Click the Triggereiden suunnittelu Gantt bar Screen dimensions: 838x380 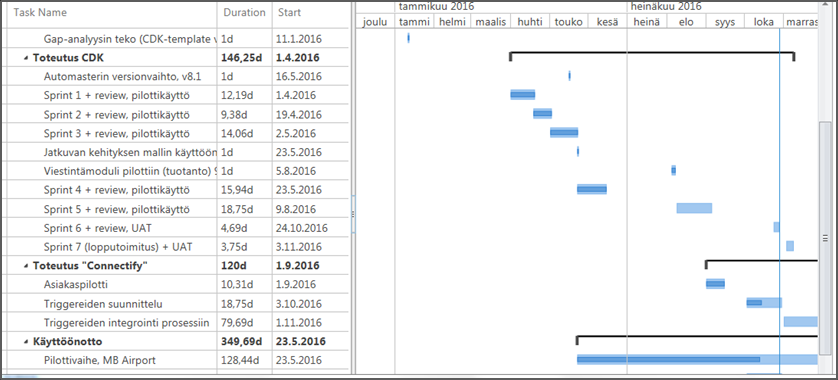(x=764, y=303)
